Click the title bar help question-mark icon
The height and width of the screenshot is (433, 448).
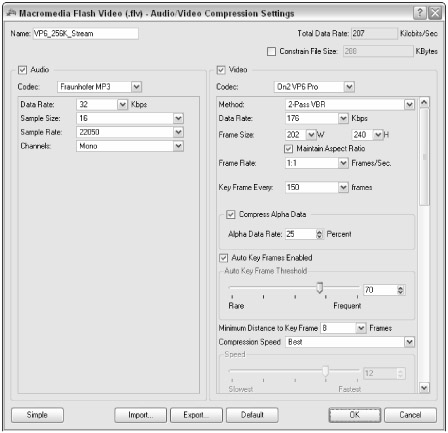420,13
